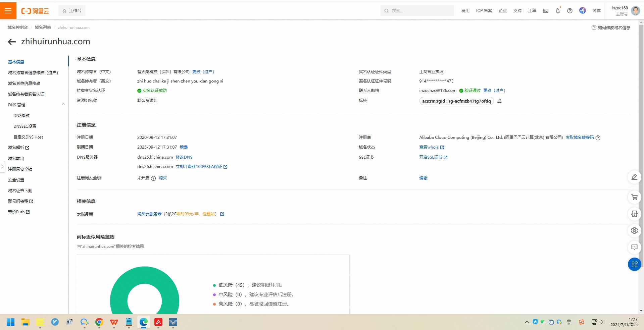644x330 pixels.
Task: Open Microsoft Edge from the taskbar
Action: (x=144, y=322)
